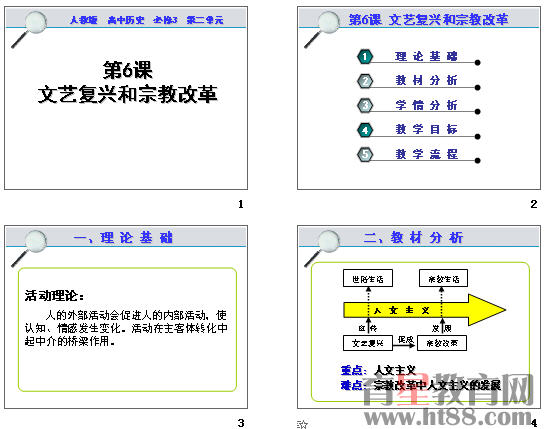
Task: Click 必修3 in slide 1 header
Action: point(165,20)
